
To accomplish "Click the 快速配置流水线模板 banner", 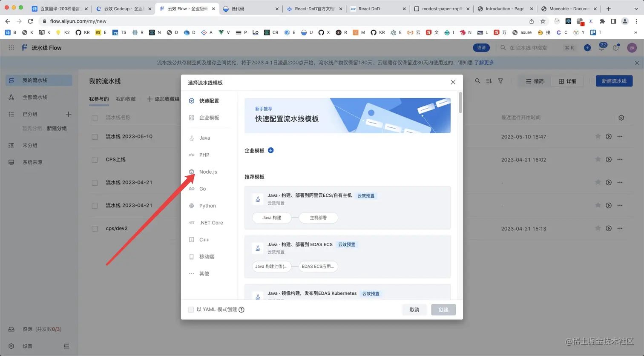I will 348,115.
